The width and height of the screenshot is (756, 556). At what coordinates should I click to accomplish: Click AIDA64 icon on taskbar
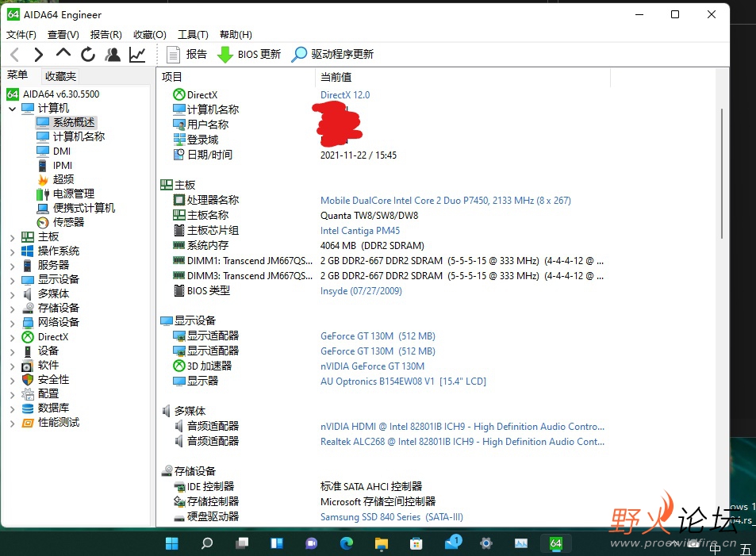tap(556, 543)
